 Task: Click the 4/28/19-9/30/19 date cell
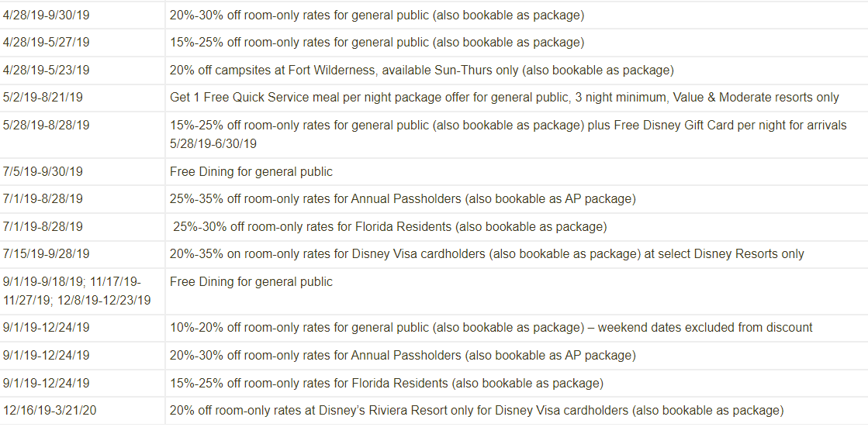pos(47,15)
